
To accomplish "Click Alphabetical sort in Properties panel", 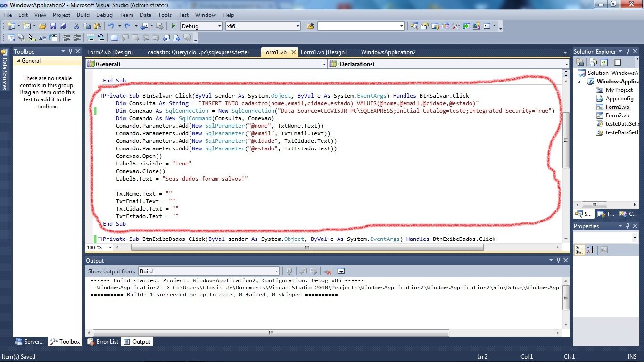I will [x=590, y=250].
